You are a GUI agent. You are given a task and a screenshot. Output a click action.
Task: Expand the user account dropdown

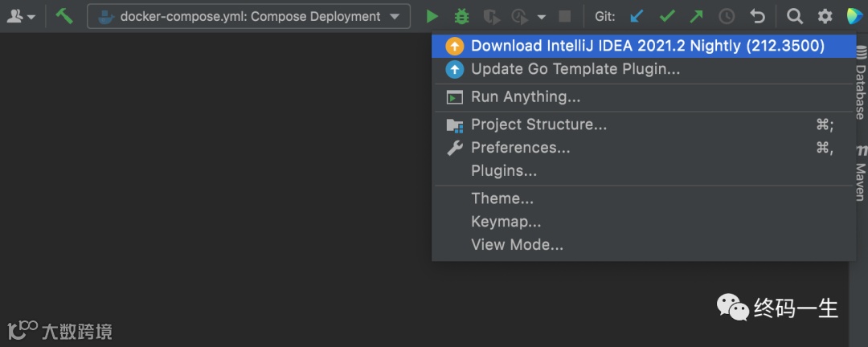[21, 16]
